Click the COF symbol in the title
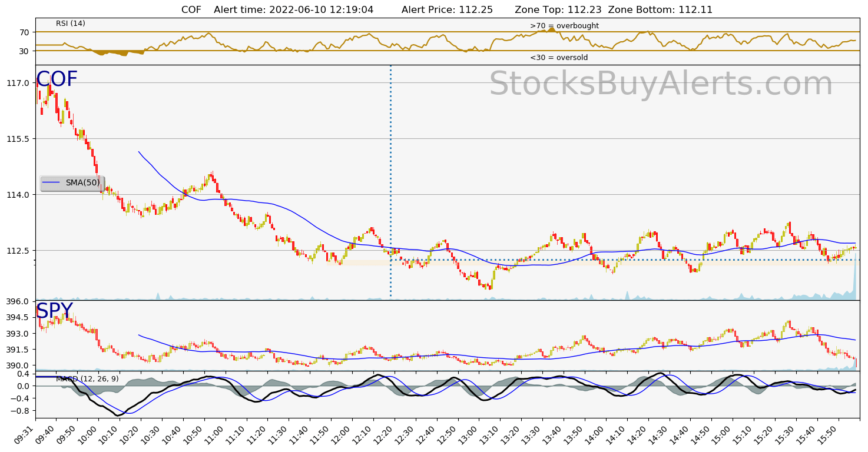The image size is (868, 452). (x=191, y=9)
